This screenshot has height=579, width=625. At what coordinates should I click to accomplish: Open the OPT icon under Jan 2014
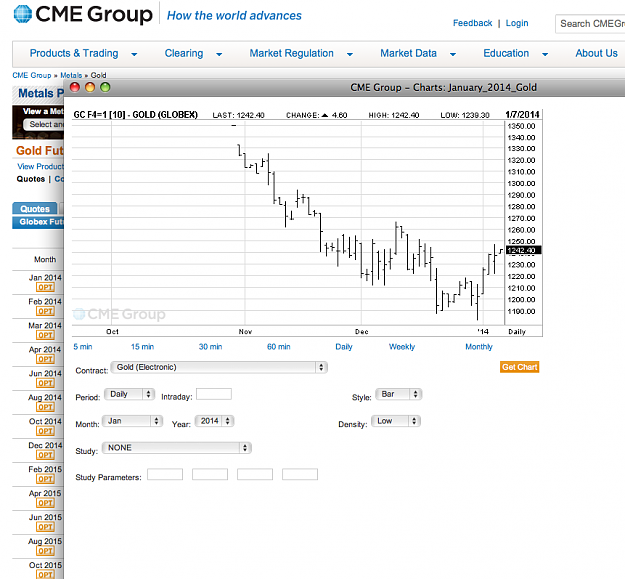(45, 287)
